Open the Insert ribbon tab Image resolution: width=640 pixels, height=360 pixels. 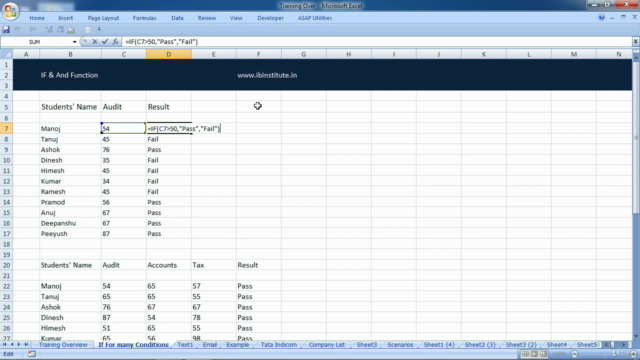pyautogui.click(x=65, y=18)
